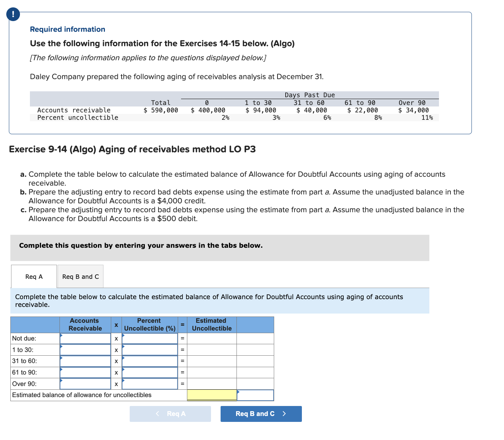Click the Req A back button
The image size is (504, 440).
click(170, 414)
